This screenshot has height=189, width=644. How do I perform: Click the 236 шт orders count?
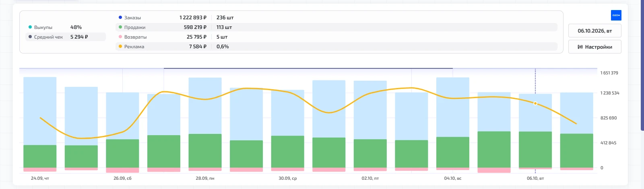225,18
